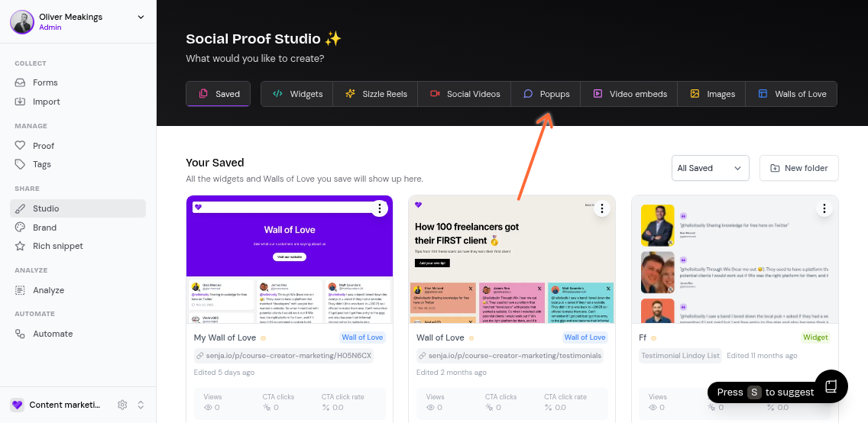Open options menu on My Wall of Love card
This screenshot has width=868, height=423.
(x=379, y=208)
